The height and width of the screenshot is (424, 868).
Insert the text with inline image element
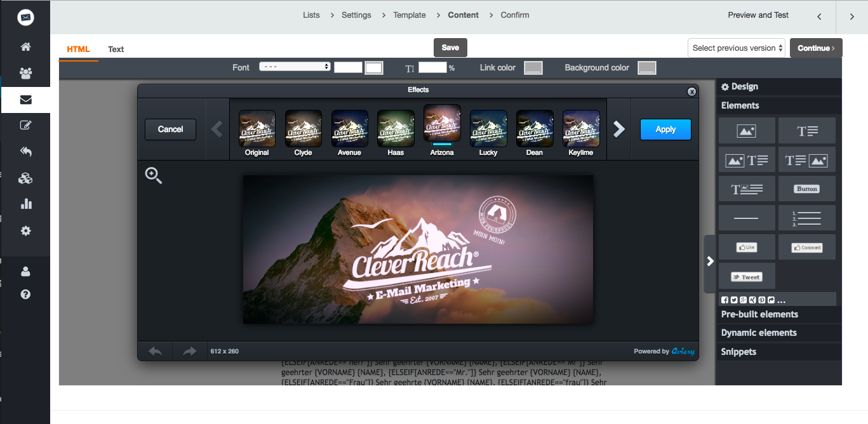click(x=747, y=189)
